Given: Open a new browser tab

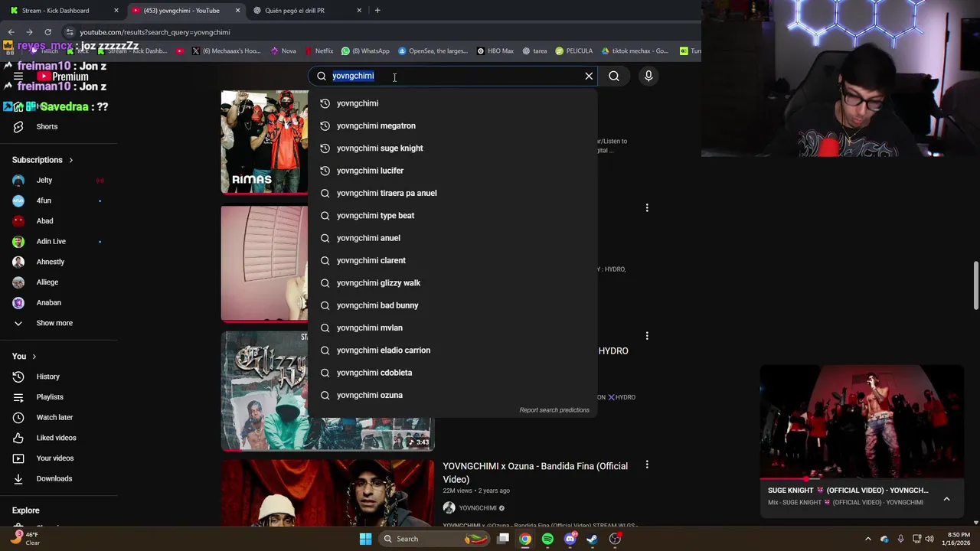Looking at the screenshot, I should [x=377, y=11].
